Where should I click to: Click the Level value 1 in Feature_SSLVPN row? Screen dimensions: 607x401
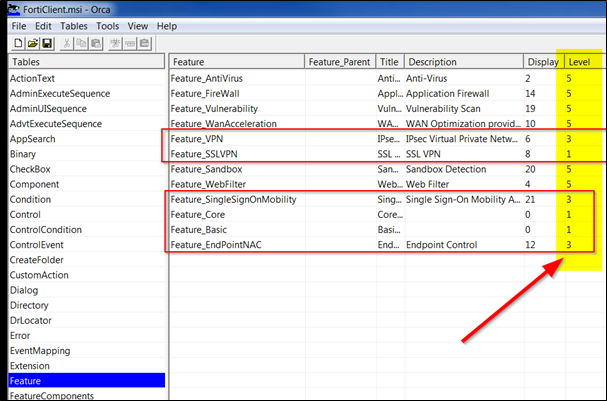pyautogui.click(x=569, y=154)
